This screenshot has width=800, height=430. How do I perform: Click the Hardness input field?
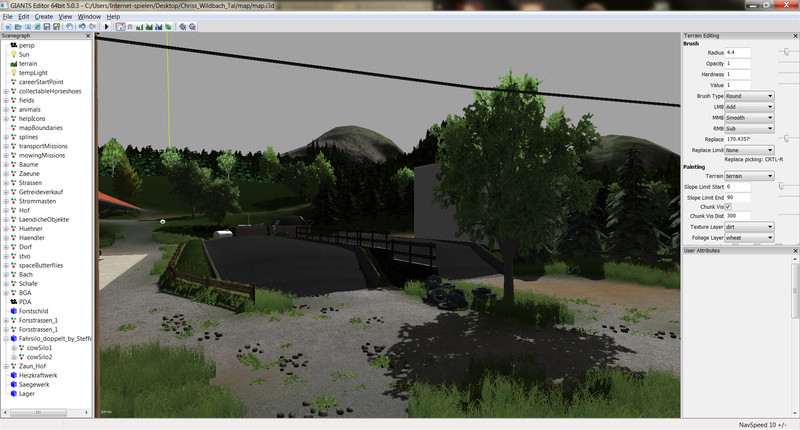tap(737, 74)
